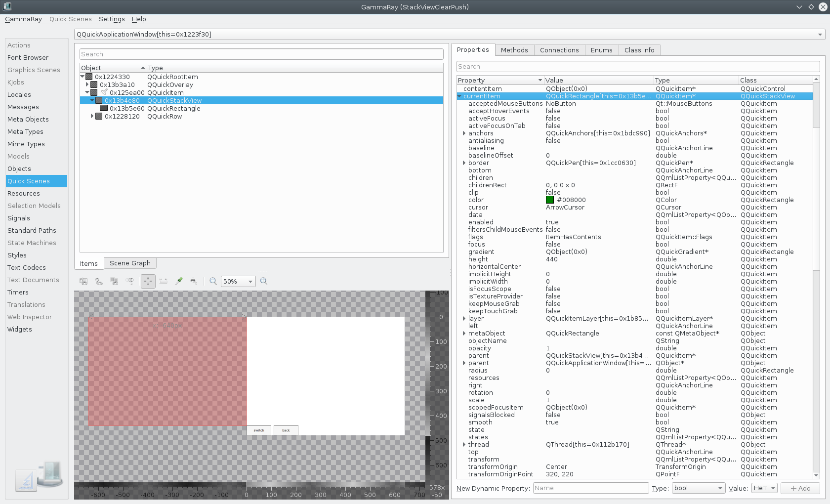The width and height of the screenshot is (830, 504).
Task: Select the move/pan crosshair tool
Action: (x=148, y=281)
